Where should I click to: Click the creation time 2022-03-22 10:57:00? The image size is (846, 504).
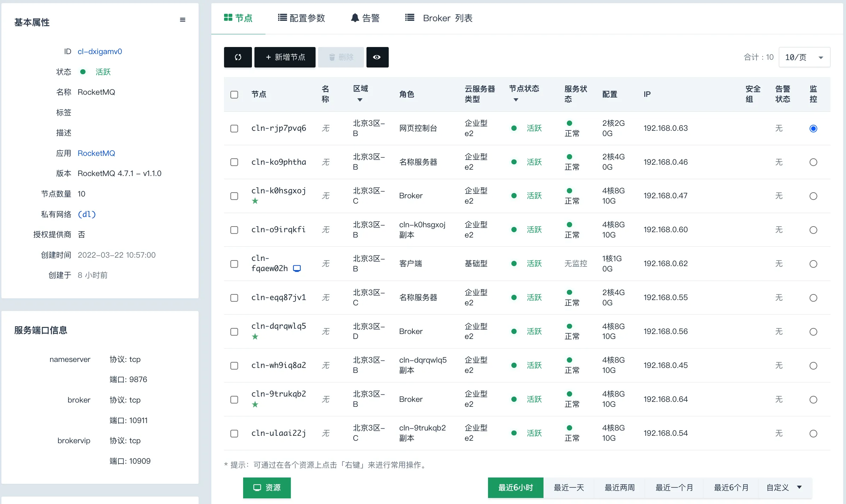117,255
